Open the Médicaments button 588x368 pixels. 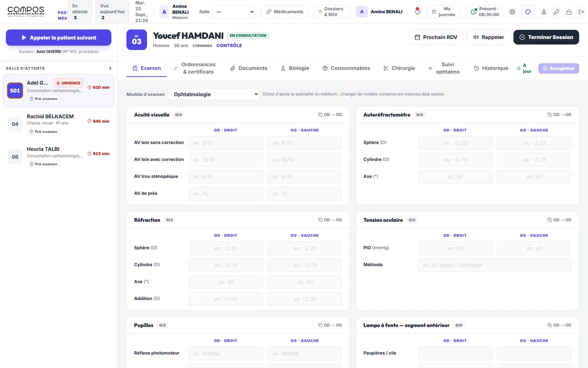coord(285,12)
